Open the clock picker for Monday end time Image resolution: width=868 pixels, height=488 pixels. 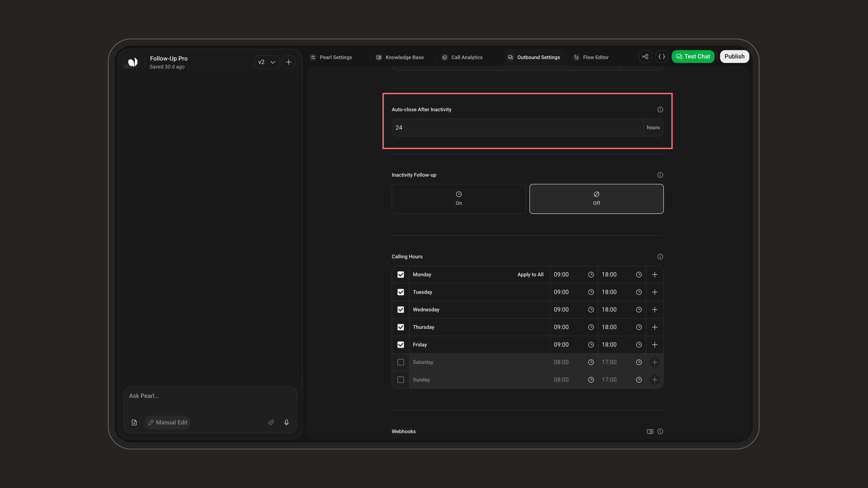pos(638,274)
